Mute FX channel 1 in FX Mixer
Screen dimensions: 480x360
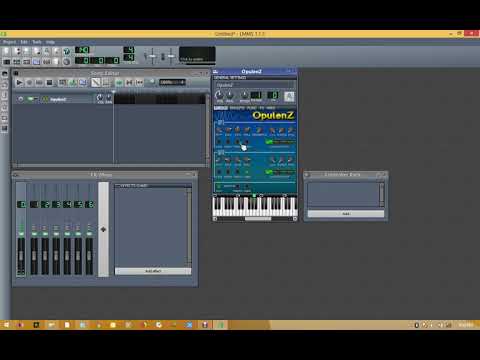pyautogui.click(x=34, y=234)
